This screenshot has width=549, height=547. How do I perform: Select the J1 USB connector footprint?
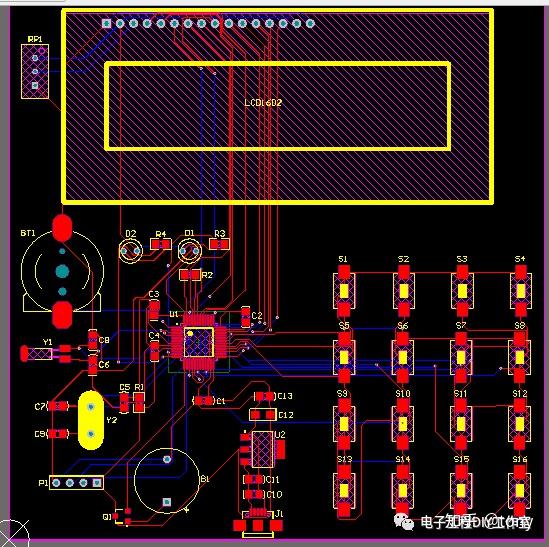coord(258,522)
